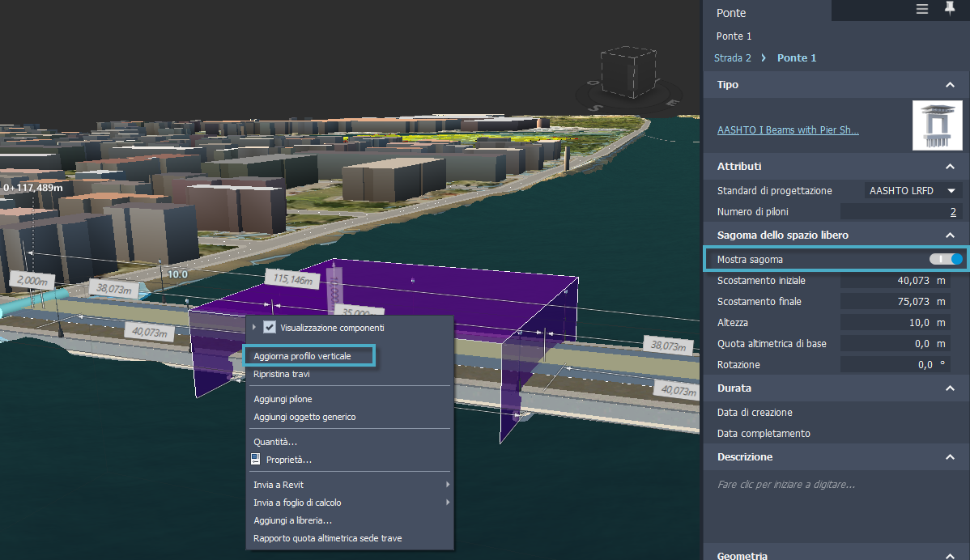Toggle the Mostra sagoma switch
Viewport: 970px width, 560px height.
946,259
